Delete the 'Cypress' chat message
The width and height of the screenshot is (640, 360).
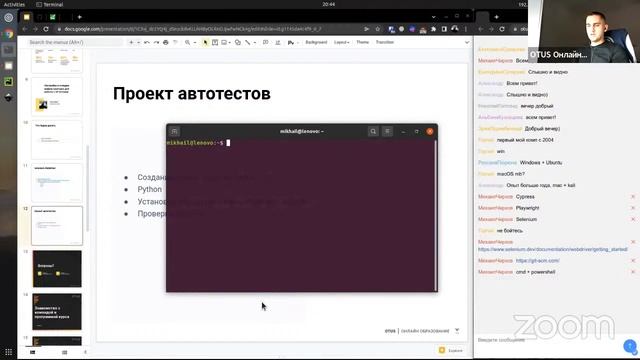click(633, 197)
